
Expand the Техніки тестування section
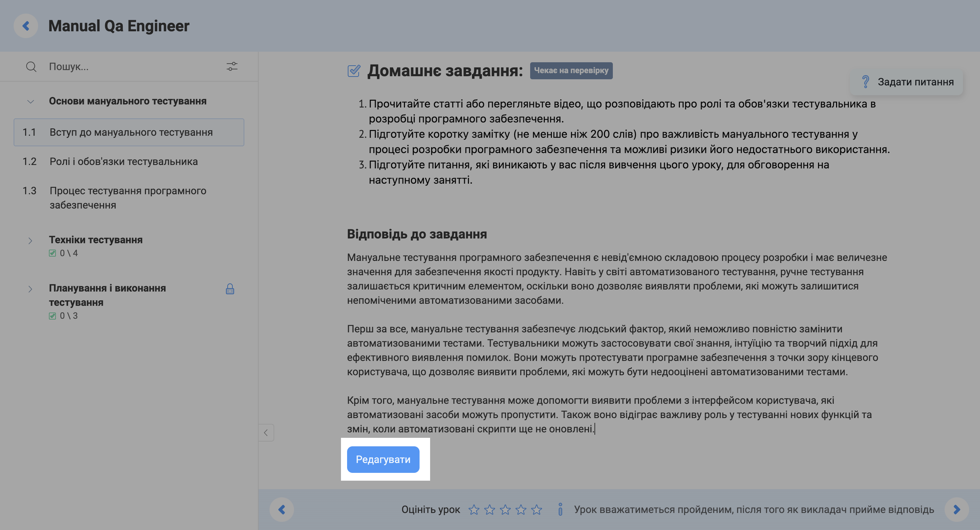(x=30, y=240)
